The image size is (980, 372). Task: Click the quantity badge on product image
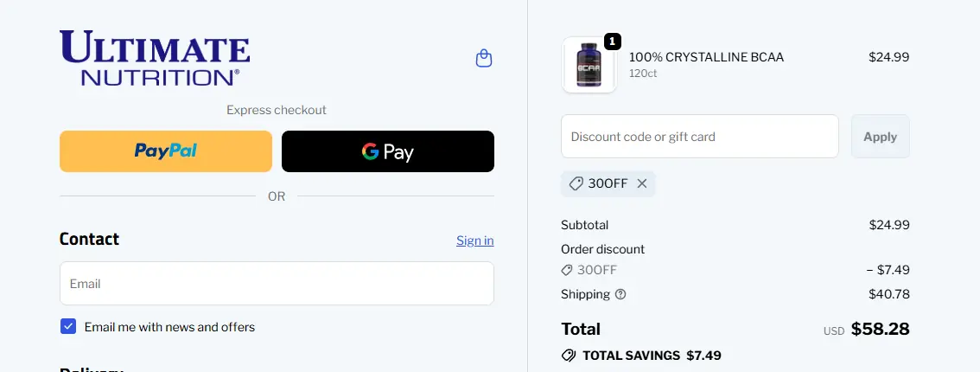[612, 42]
